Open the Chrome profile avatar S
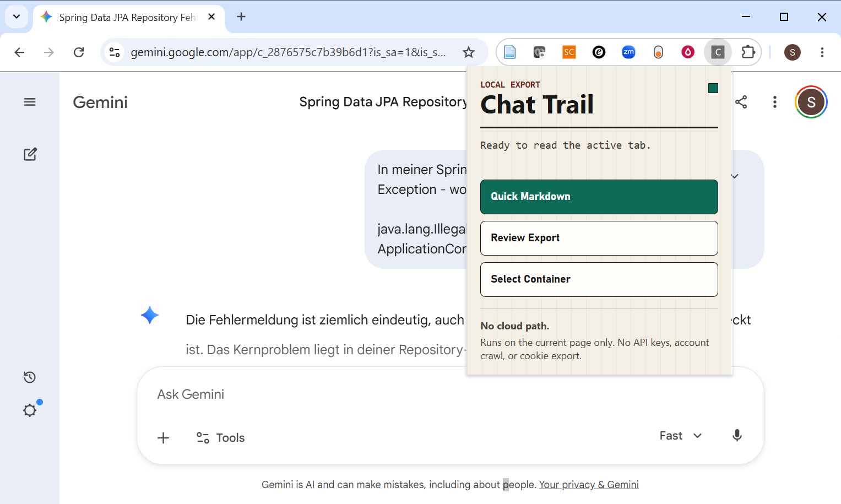 coord(793,52)
